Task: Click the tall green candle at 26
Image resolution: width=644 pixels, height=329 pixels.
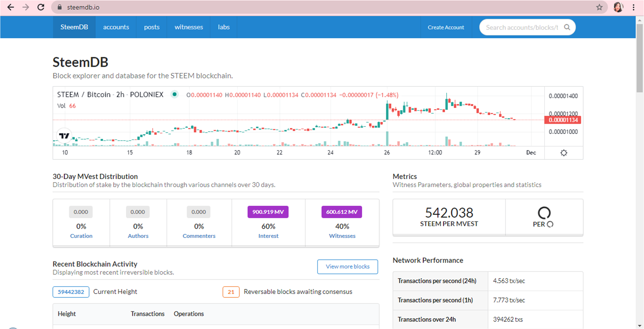Action: 387,112
